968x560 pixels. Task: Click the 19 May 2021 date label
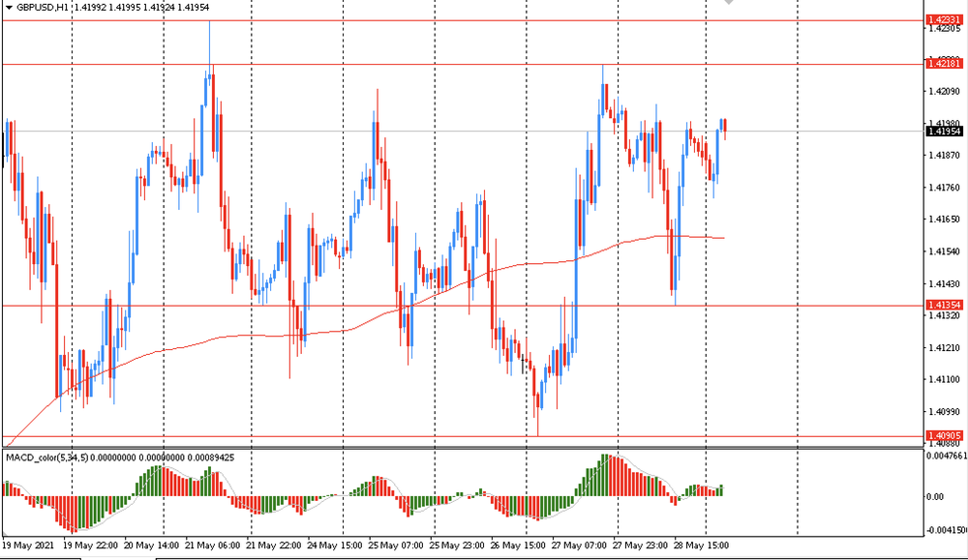(28, 545)
